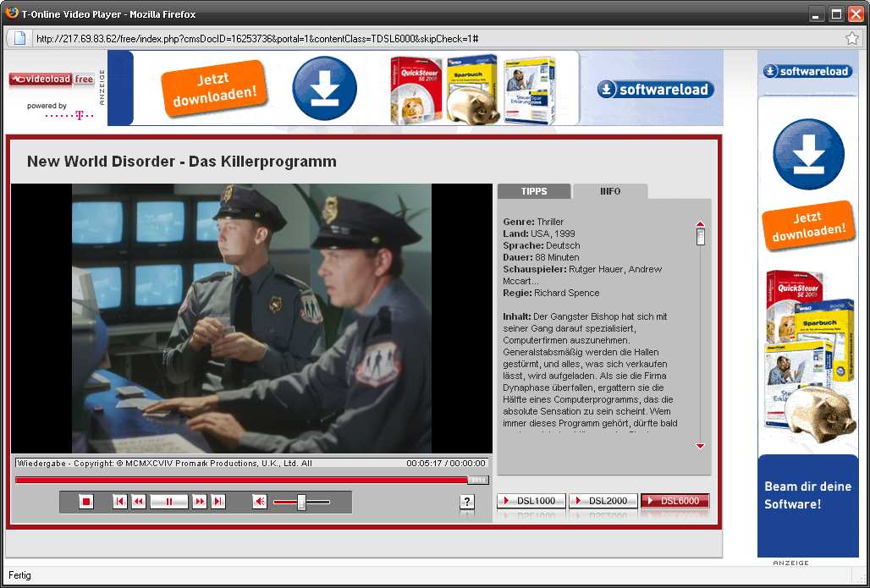
Task: Click the page icon in address bar
Action: coord(19,38)
